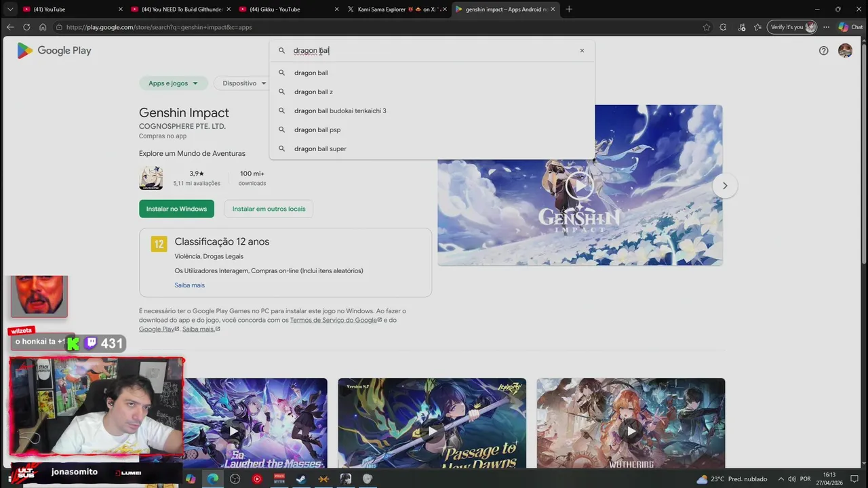This screenshot has width=868, height=488.
Task: Click 'Instalar em outros locais' button
Action: [269, 209]
